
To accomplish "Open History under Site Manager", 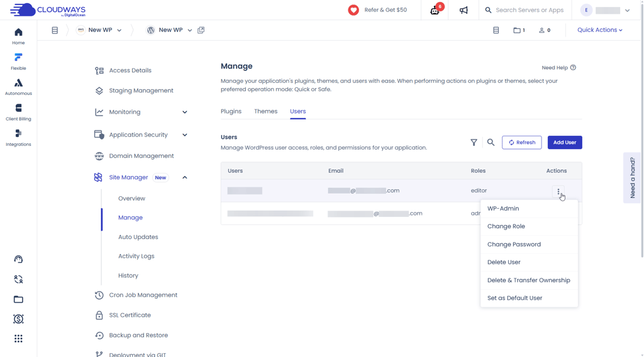I will pyautogui.click(x=128, y=275).
